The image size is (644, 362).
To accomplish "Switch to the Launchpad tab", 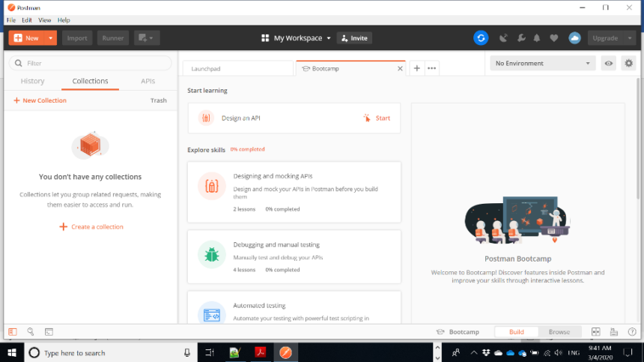I will [x=238, y=69].
